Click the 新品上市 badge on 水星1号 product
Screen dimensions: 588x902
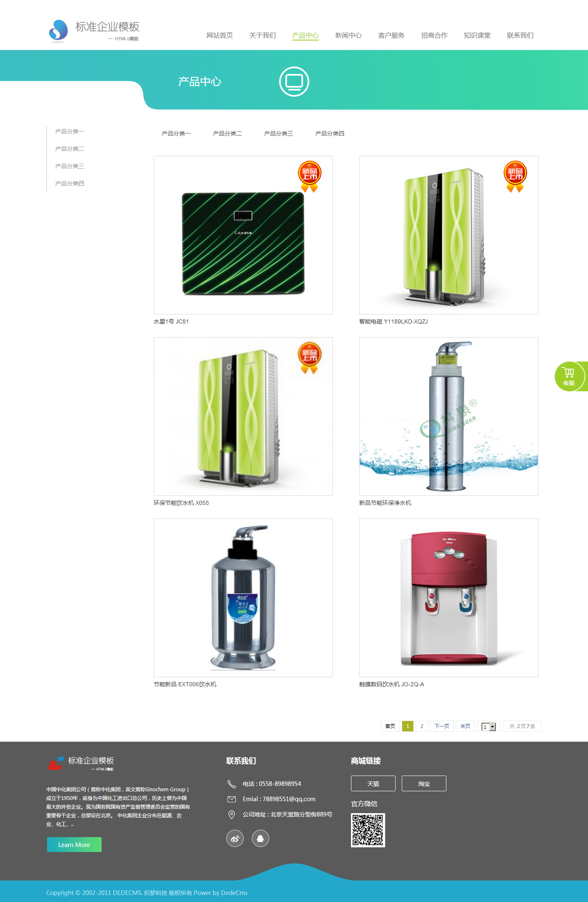click(x=310, y=176)
